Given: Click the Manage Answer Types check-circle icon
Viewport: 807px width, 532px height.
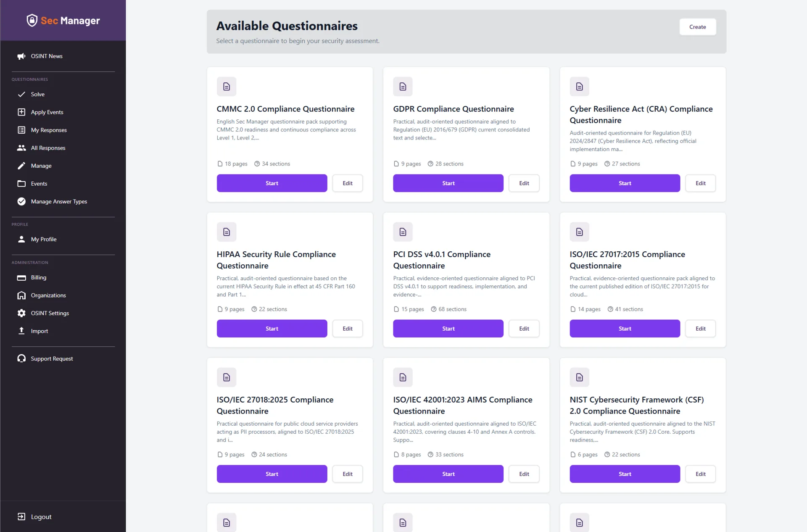Looking at the screenshot, I should 21,202.
